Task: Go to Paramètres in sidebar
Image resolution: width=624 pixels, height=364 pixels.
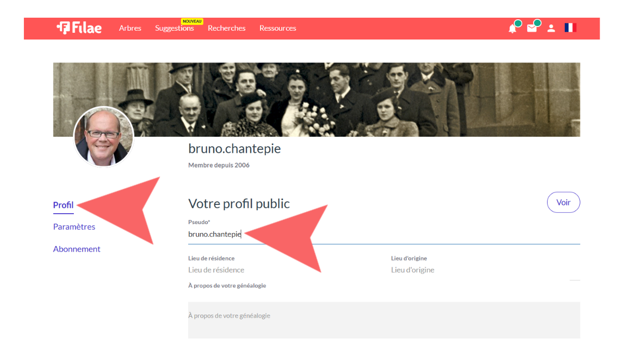Action: click(x=74, y=227)
